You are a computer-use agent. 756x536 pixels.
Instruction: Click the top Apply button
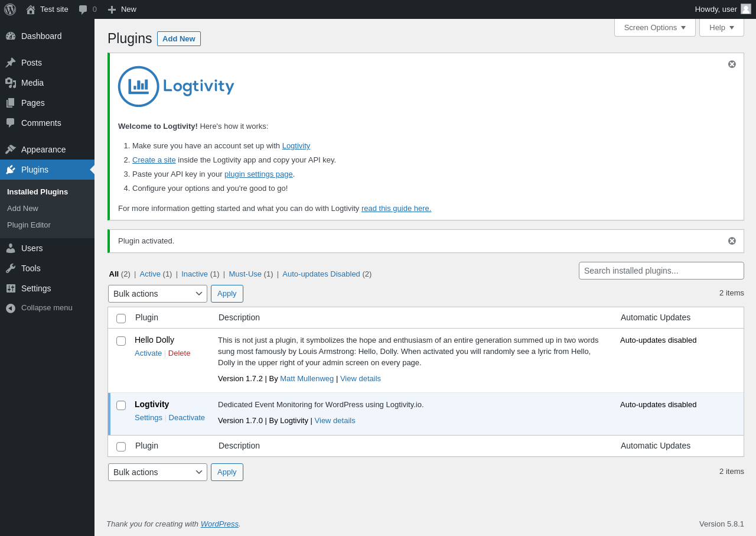pyautogui.click(x=227, y=294)
